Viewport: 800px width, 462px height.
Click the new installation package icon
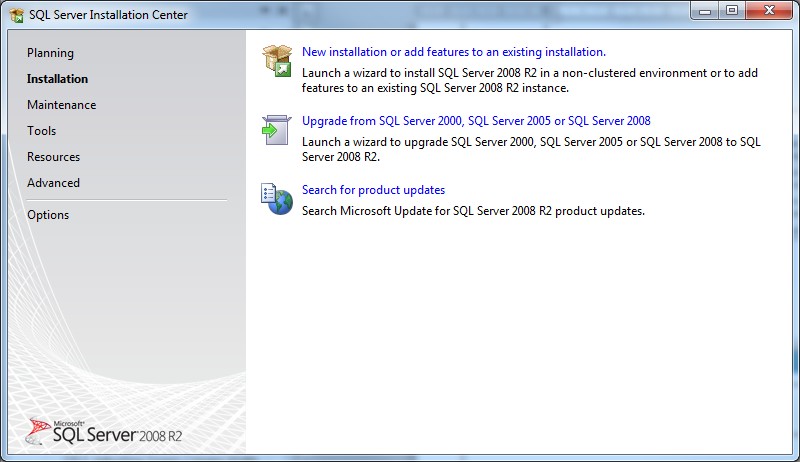(x=277, y=61)
